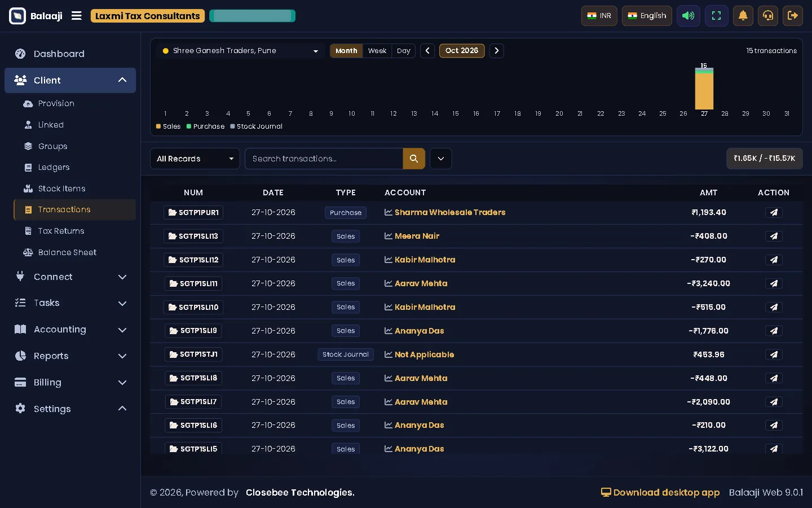This screenshot has width=812, height=508.
Task: Expand the Connect menu section
Action: [x=70, y=277]
